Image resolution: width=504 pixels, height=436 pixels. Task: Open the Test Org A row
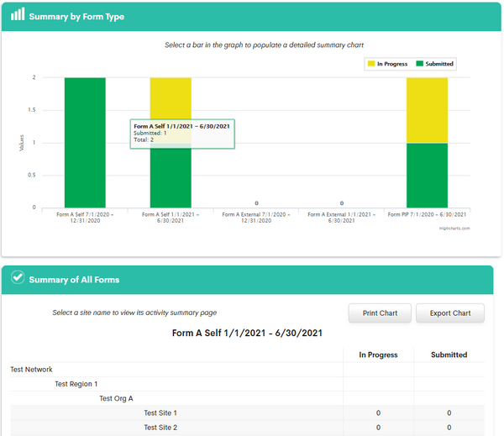coord(116,398)
